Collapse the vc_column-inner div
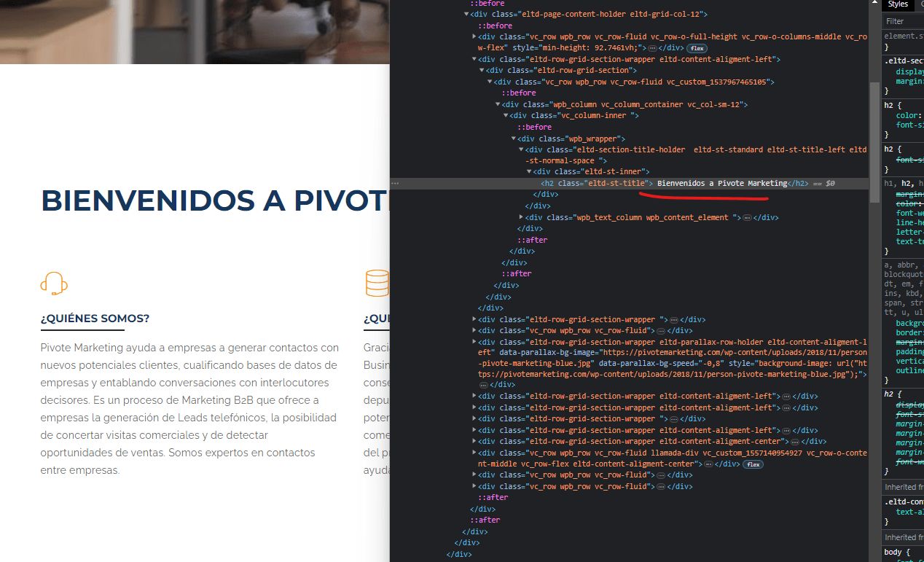 (506, 116)
